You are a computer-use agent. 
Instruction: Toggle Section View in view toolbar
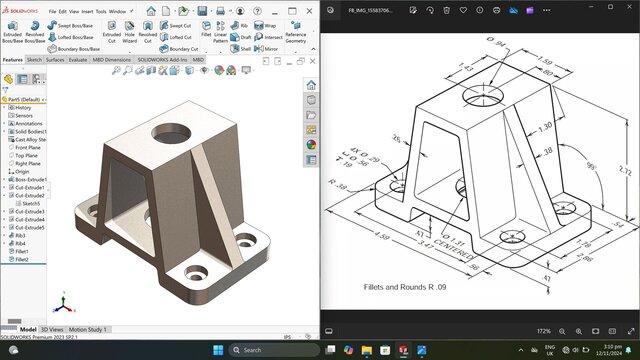(x=151, y=71)
